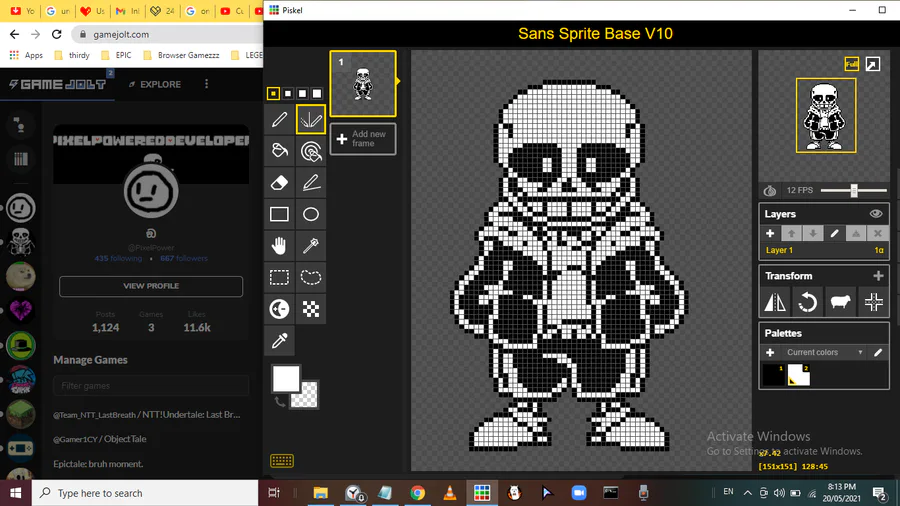Merge layer with layer below
This screenshot has width=900, height=506.
click(x=856, y=233)
